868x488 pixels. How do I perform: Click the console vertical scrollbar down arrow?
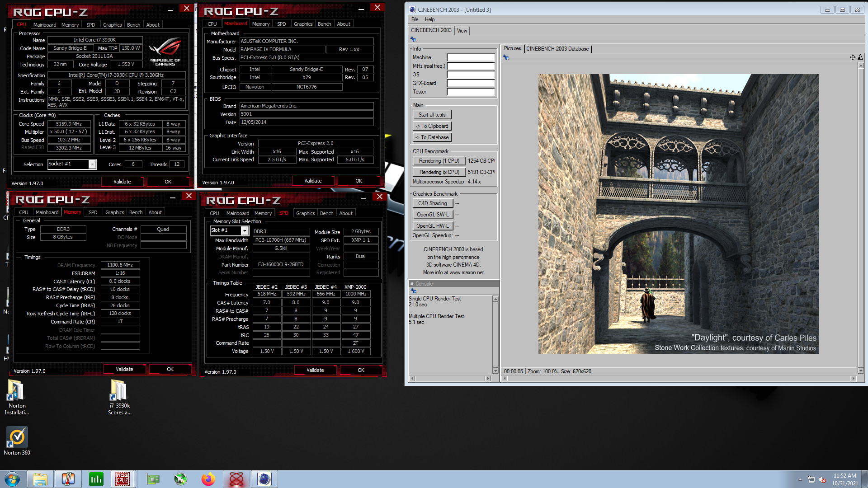click(495, 371)
